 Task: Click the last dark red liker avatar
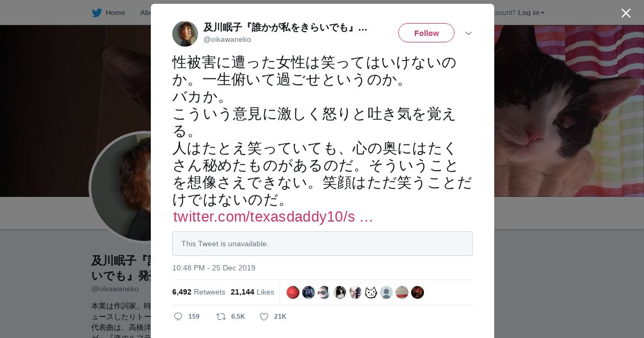(x=418, y=292)
